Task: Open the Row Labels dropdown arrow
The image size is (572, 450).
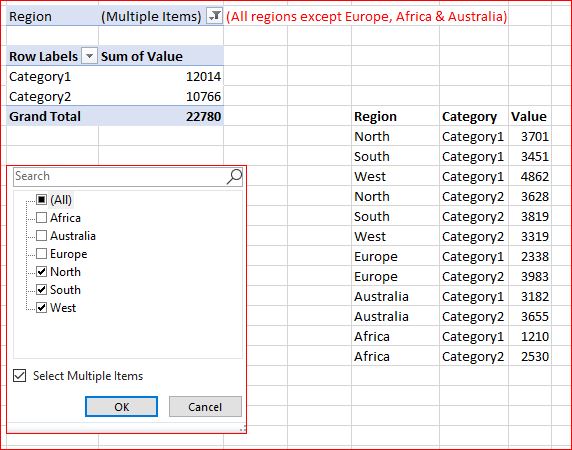Action: tap(89, 56)
